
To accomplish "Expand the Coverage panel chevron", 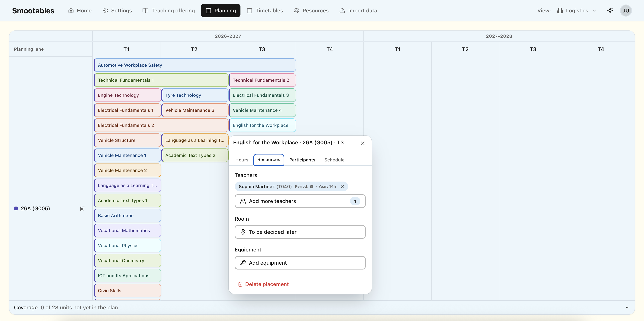I will tap(627, 307).
